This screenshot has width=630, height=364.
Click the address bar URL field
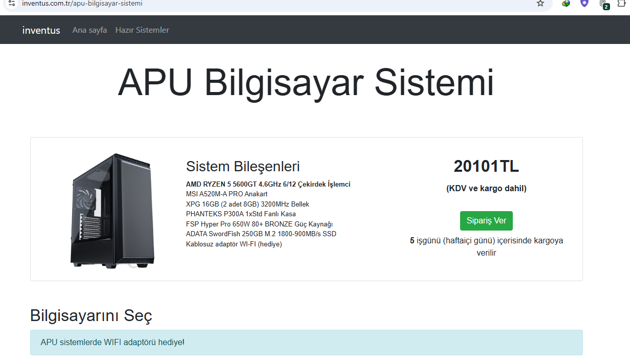click(x=256, y=4)
